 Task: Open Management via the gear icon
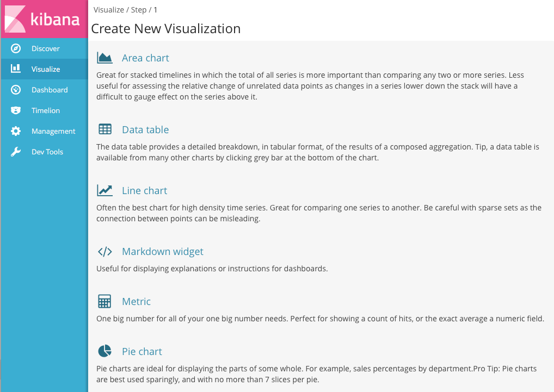point(16,131)
